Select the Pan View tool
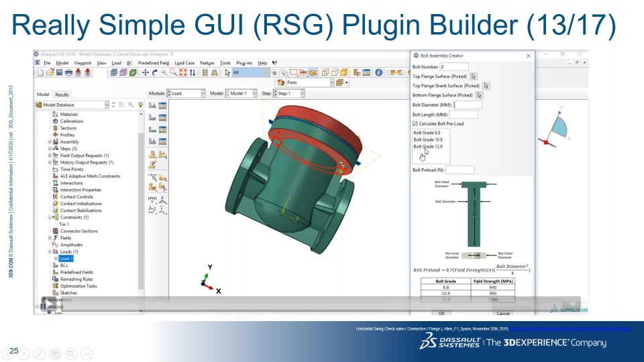644x362 pixels. [x=145, y=72]
